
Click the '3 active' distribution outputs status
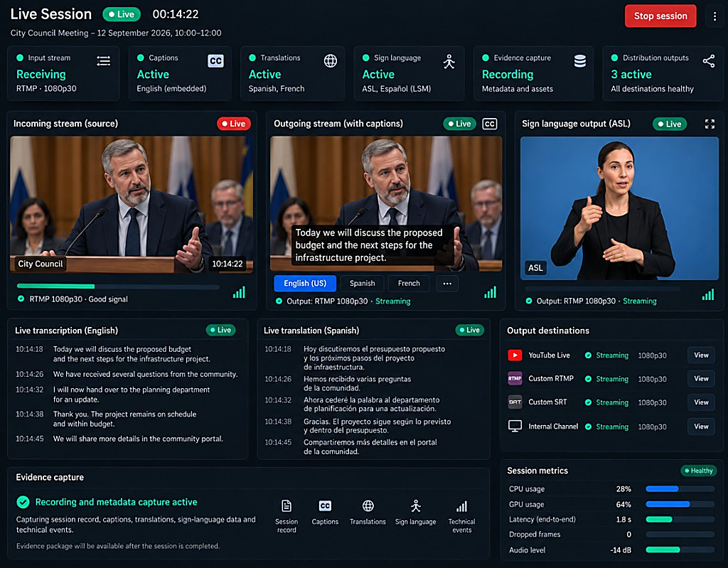[x=631, y=75]
